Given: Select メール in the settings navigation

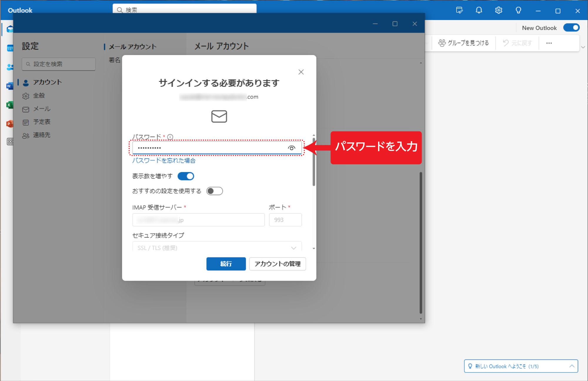Looking at the screenshot, I should pyautogui.click(x=41, y=109).
